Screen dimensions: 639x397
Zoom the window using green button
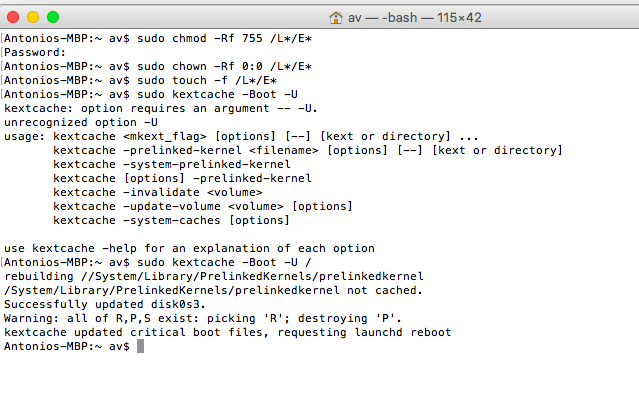click(x=53, y=17)
